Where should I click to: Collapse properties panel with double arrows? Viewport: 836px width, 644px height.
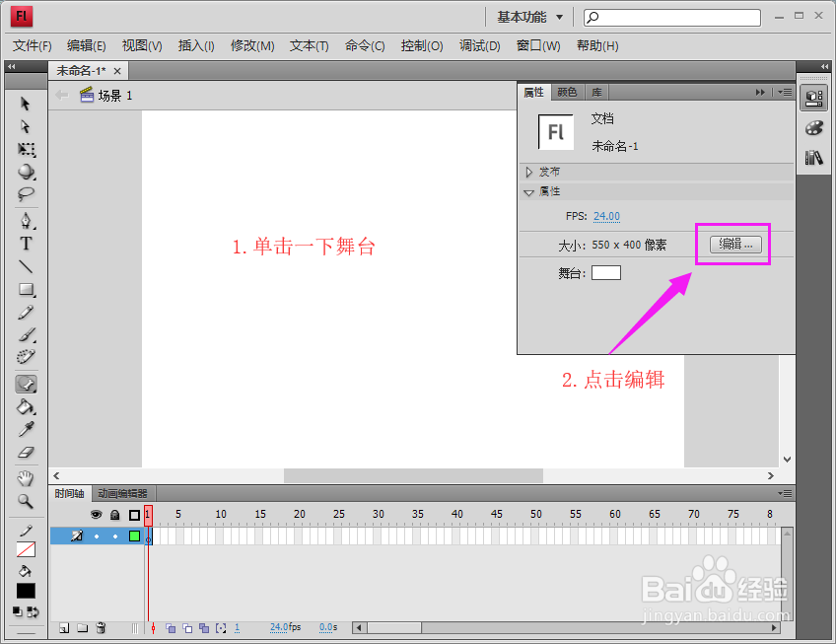coord(760,93)
